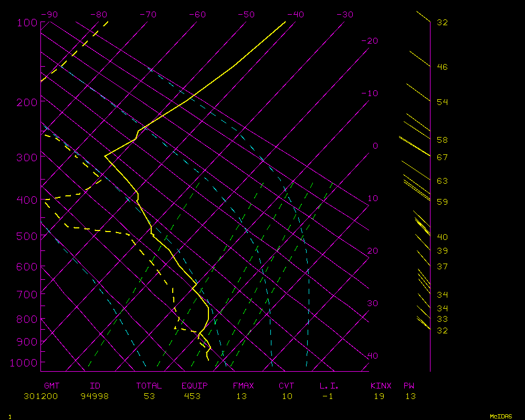Select the CVT column label
This screenshot has width=525, height=420.
tap(287, 386)
